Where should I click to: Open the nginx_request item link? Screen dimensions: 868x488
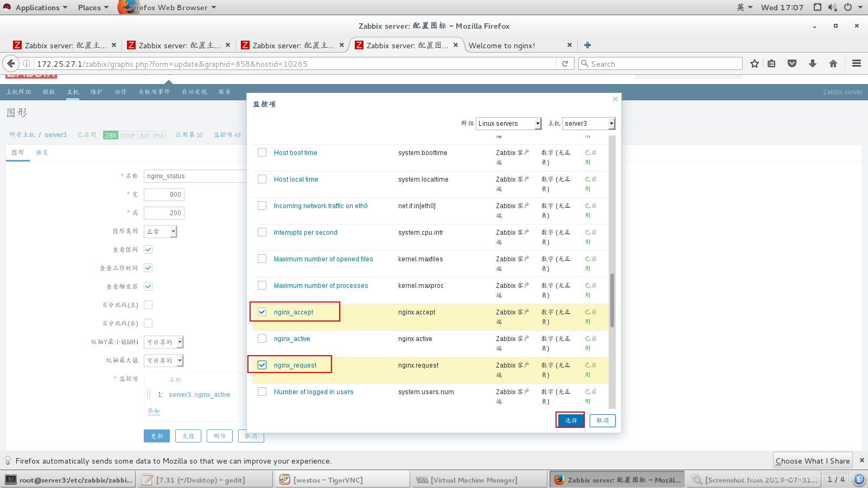coord(295,365)
